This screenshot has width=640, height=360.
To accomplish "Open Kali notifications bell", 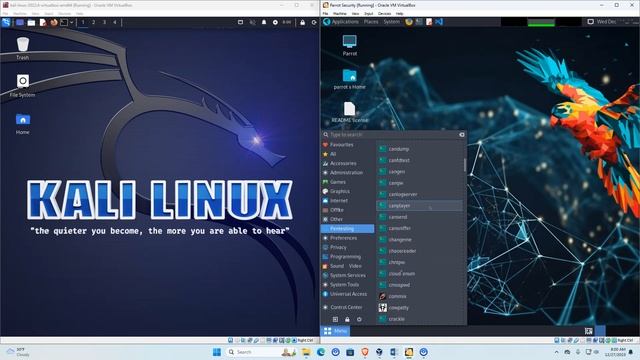I will (264, 22).
